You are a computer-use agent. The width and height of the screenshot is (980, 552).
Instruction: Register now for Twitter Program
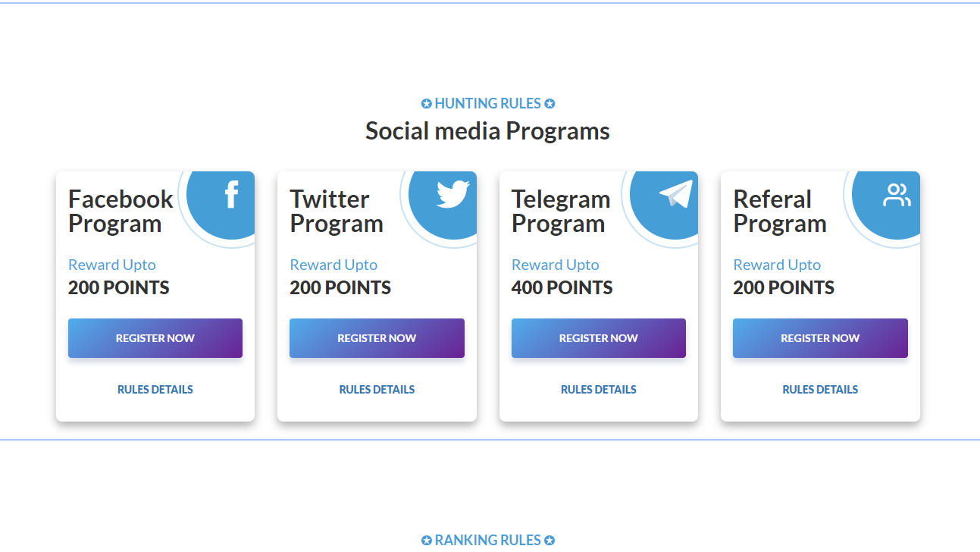tap(377, 338)
